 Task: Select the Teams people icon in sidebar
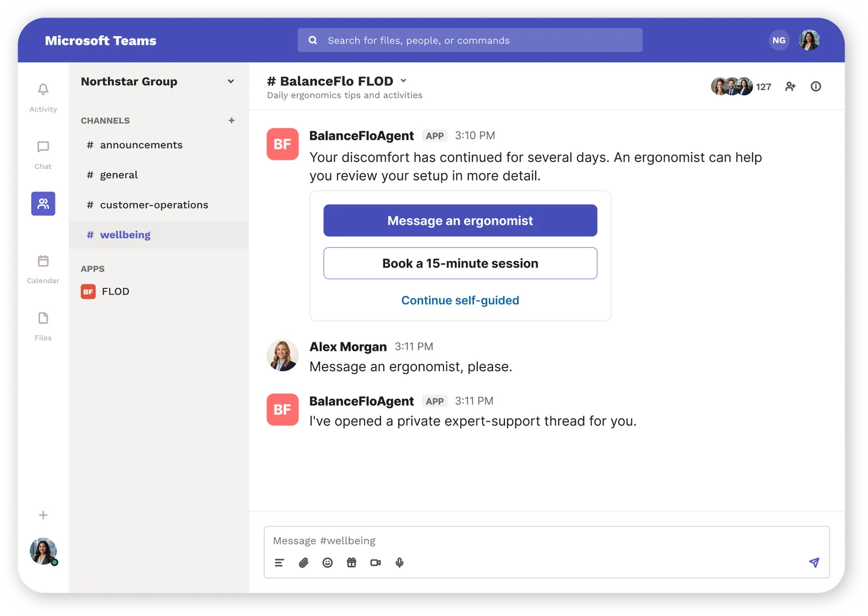[43, 204]
